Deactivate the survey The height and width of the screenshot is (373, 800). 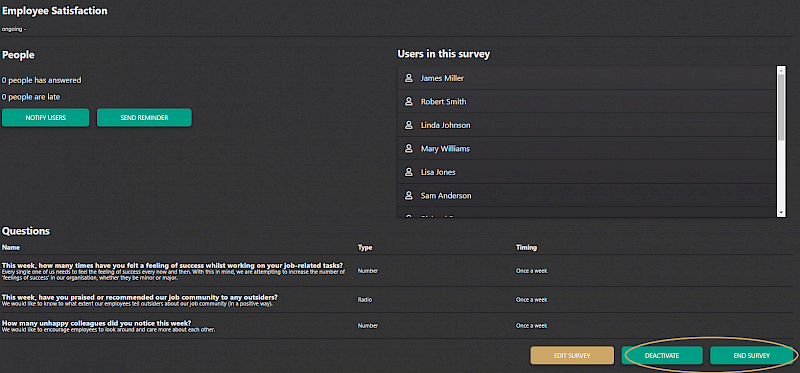point(662,356)
